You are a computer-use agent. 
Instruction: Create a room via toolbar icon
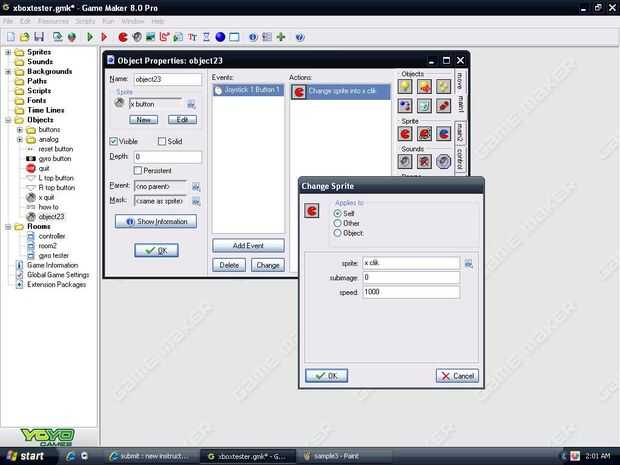(234, 37)
